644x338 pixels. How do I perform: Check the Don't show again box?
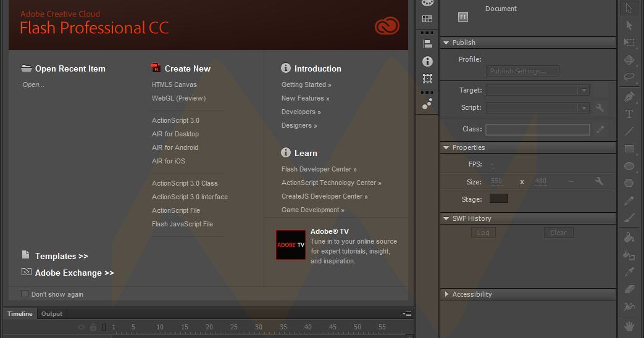(25, 294)
